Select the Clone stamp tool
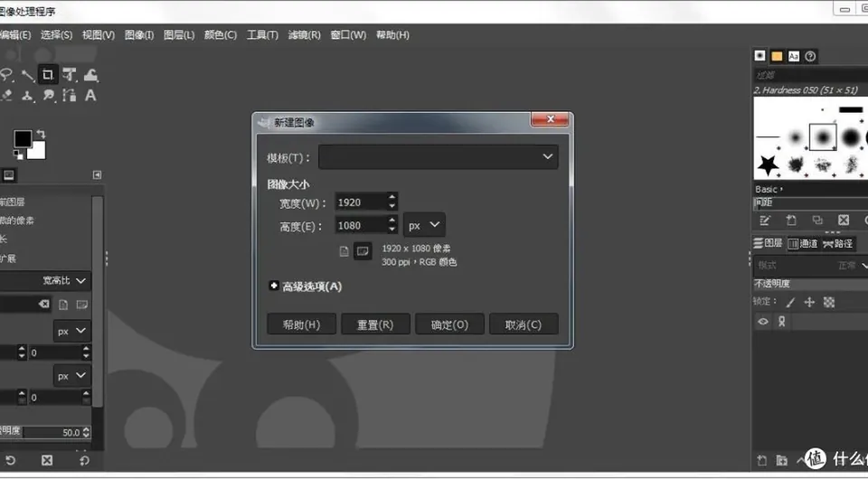868x479 pixels. tap(27, 96)
